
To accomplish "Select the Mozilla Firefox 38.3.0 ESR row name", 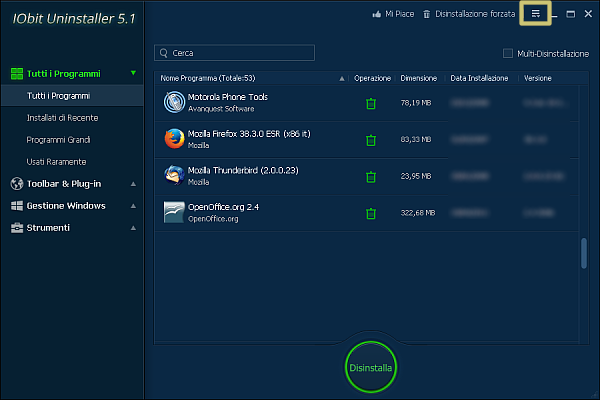I will click(x=249, y=134).
